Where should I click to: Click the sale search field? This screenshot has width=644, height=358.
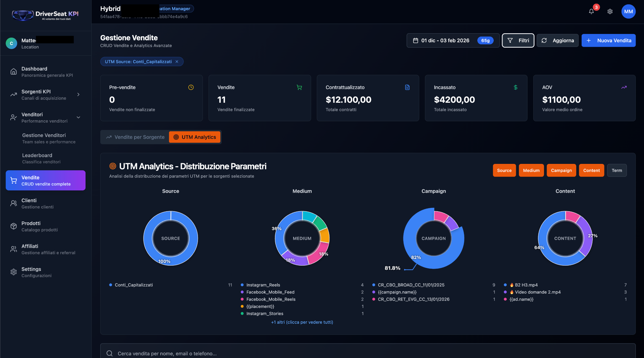(x=235, y=353)
